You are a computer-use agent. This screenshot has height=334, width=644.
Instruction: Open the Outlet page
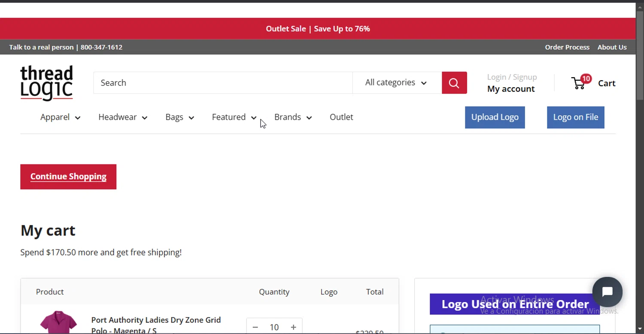(x=341, y=117)
